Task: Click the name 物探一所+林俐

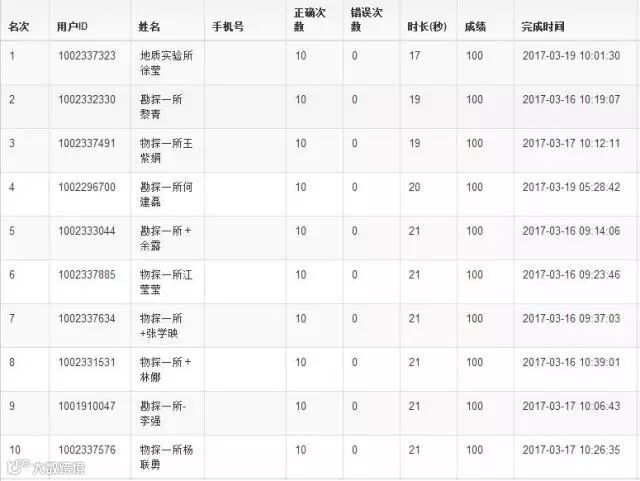Action: [x=165, y=370]
